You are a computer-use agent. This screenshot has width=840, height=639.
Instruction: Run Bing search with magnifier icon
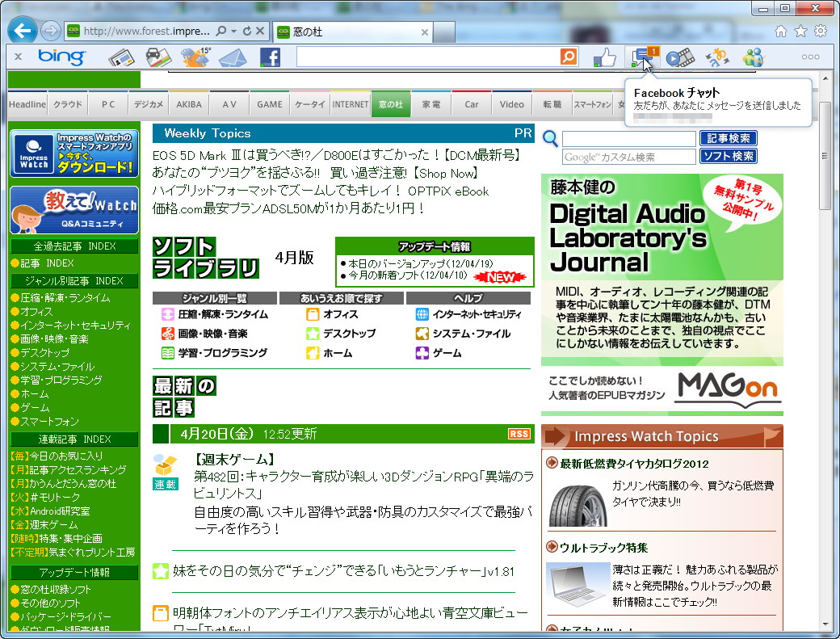[568, 57]
